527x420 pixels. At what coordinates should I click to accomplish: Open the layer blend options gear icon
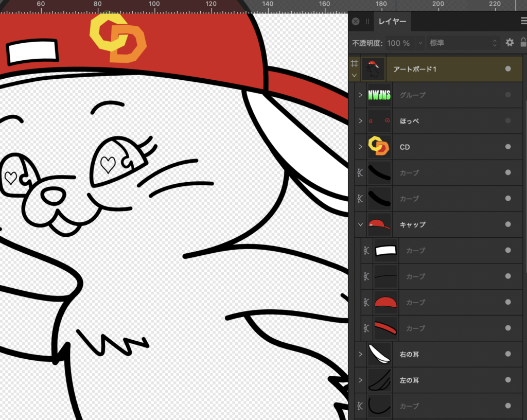(x=510, y=43)
